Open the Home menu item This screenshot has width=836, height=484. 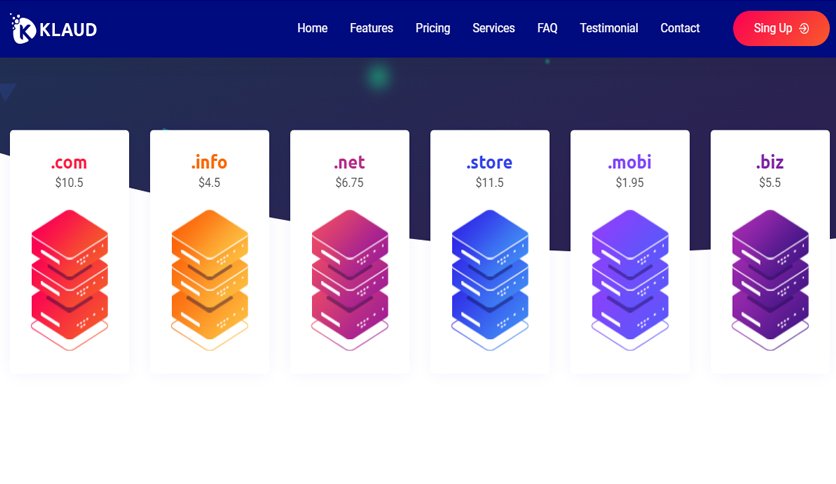(312, 28)
